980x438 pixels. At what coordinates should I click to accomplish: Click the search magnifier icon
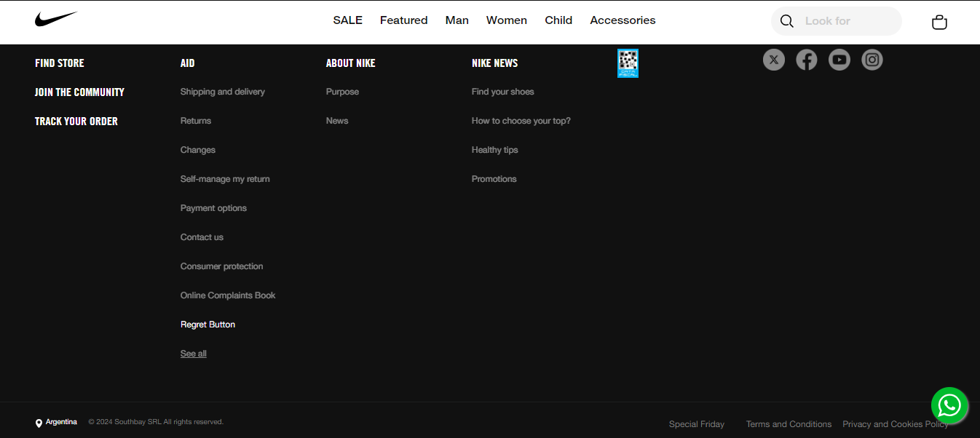786,21
